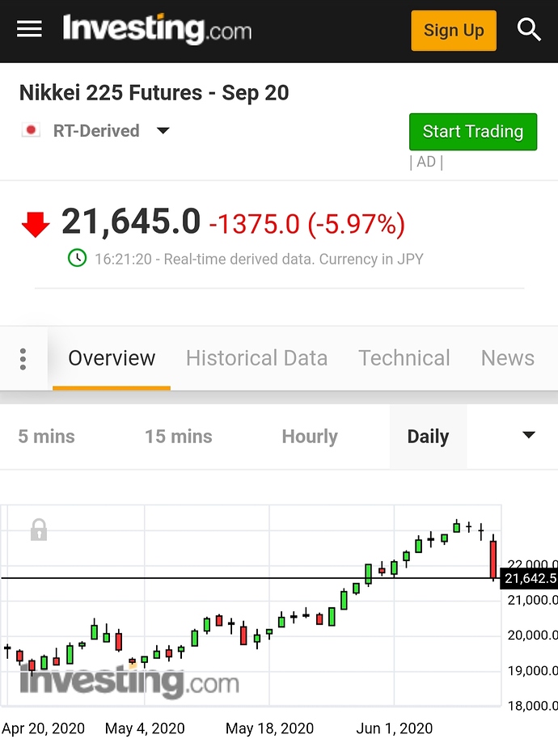Tap the three-dot more options icon

23,359
